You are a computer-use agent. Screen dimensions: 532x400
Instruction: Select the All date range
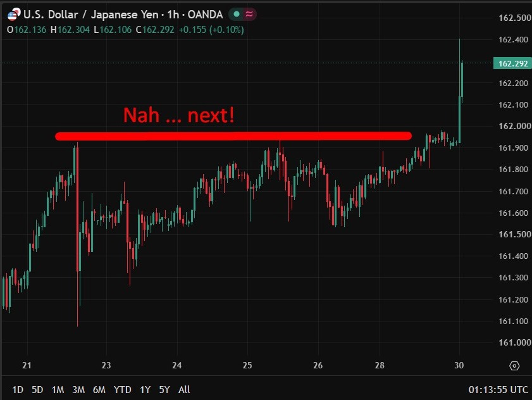coord(184,389)
